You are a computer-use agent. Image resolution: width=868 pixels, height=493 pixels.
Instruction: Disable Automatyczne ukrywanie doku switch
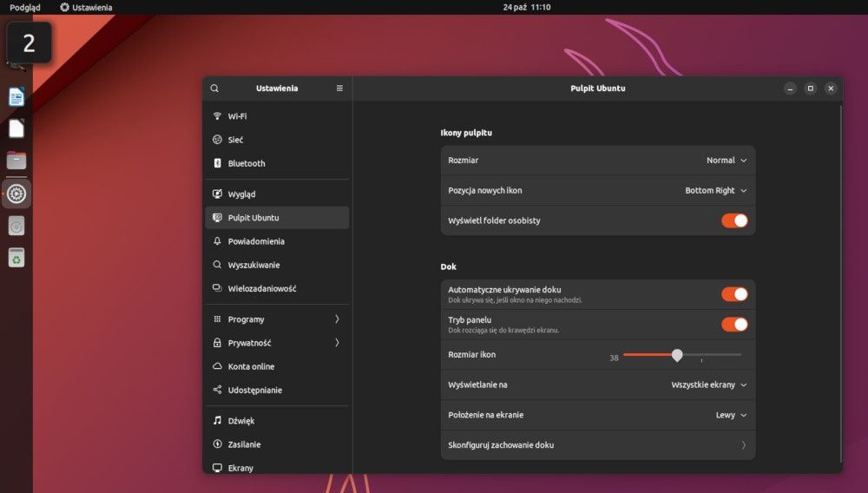click(x=734, y=294)
